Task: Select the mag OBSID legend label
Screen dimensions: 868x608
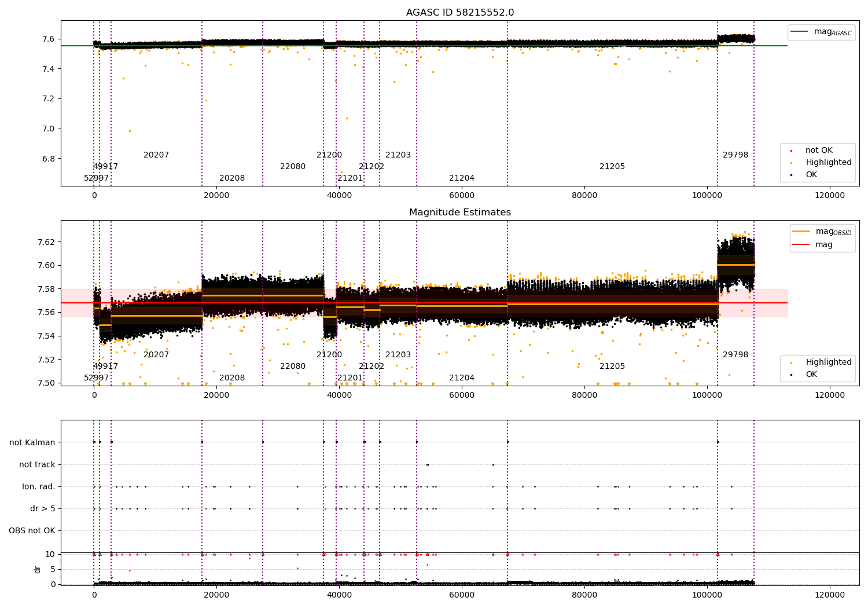Action: (x=833, y=232)
